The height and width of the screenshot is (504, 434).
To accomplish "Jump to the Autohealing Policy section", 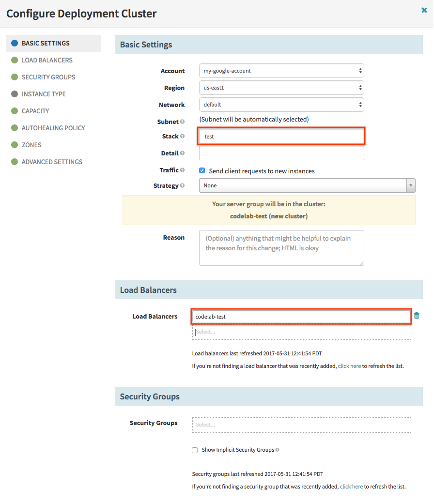I will 53,128.
